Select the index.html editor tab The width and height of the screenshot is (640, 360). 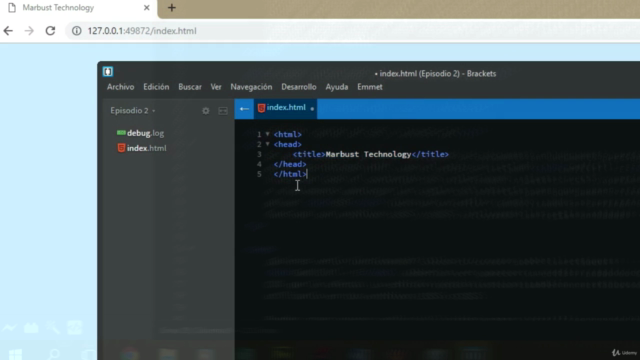(x=285, y=108)
